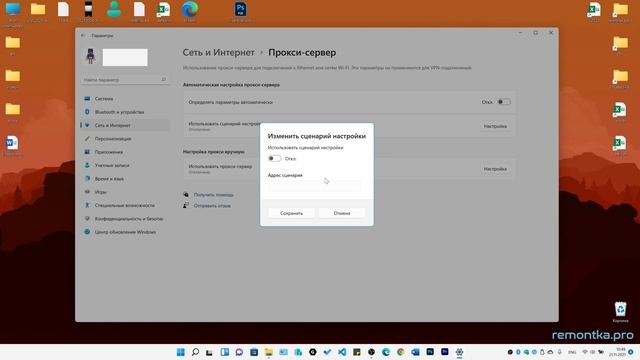Select the green user icon on the desktop
Viewport: 640px width, 360px height.
click(114, 10)
